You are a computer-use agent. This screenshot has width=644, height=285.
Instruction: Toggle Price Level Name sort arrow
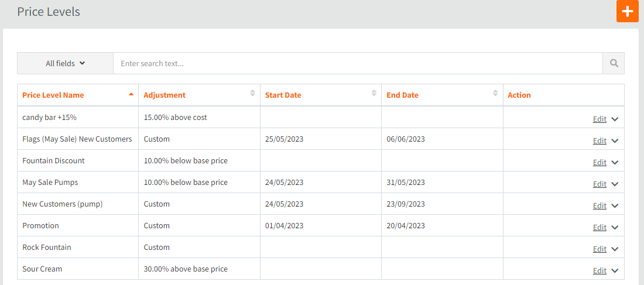[x=131, y=94]
